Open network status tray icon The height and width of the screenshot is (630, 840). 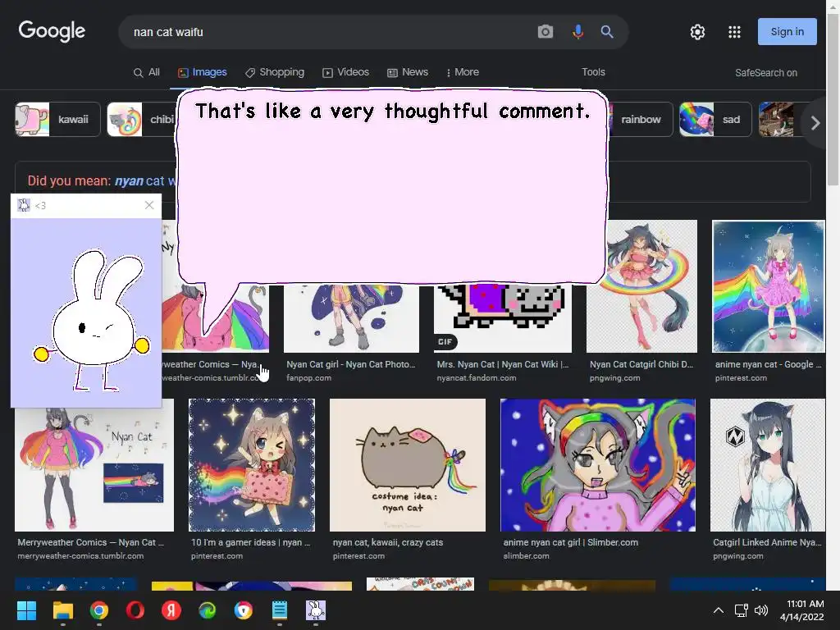(741, 610)
